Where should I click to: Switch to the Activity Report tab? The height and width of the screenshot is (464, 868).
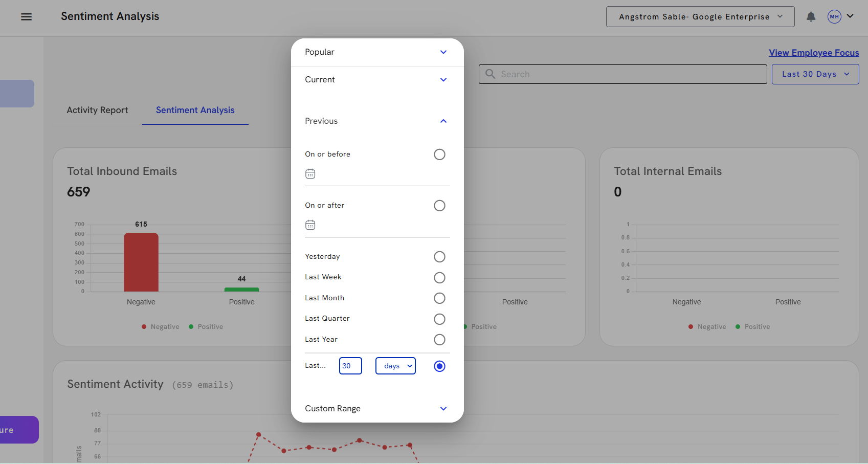click(97, 111)
